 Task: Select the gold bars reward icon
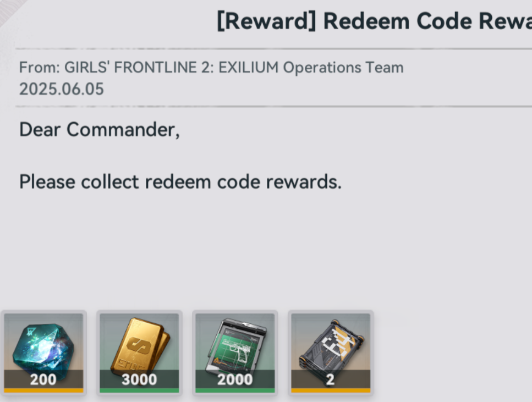click(x=139, y=351)
